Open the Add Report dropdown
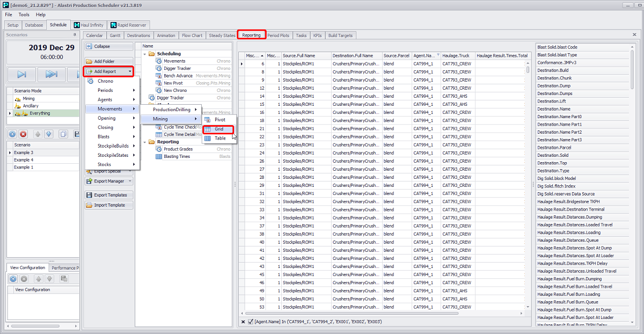The height and width of the screenshot is (334, 644). pyautogui.click(x=109, y=71)
